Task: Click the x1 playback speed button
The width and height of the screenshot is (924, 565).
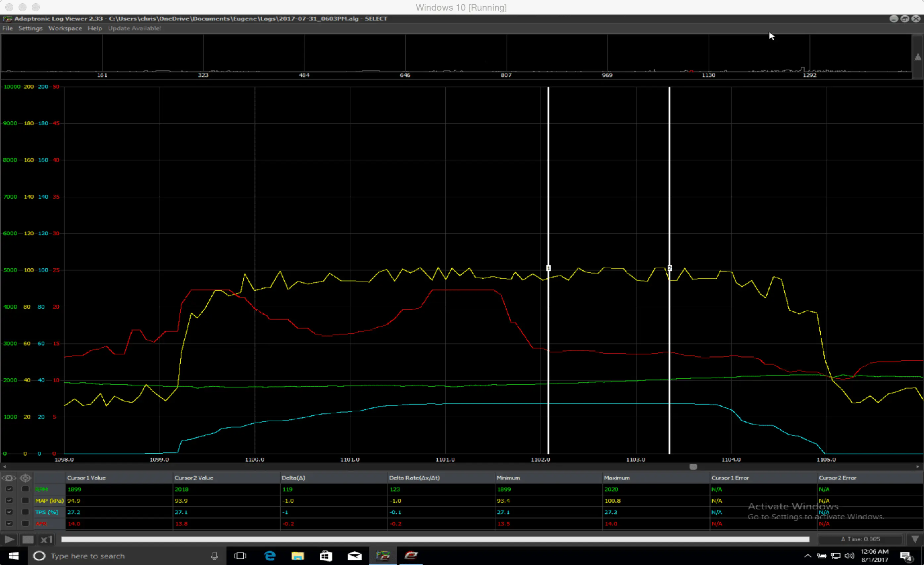Action: pos(46,539)
